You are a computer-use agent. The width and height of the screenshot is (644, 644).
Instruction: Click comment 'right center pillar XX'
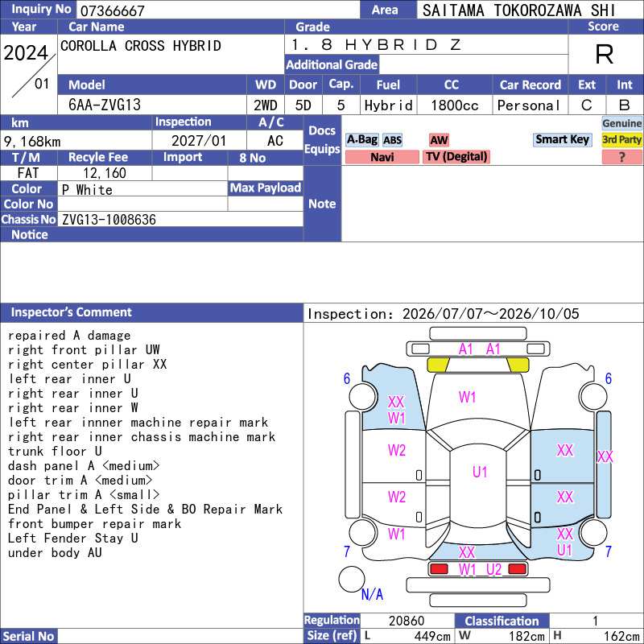(88, 365)
